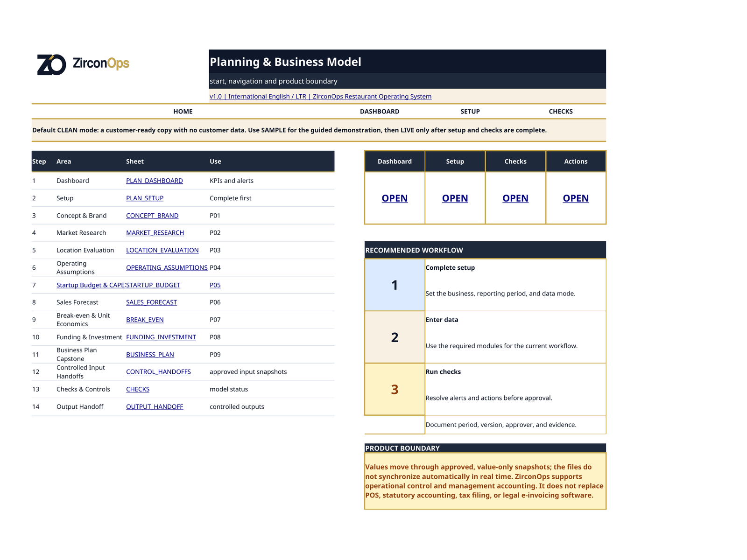Select the PRODUCT BOUNDARY header

485,448
